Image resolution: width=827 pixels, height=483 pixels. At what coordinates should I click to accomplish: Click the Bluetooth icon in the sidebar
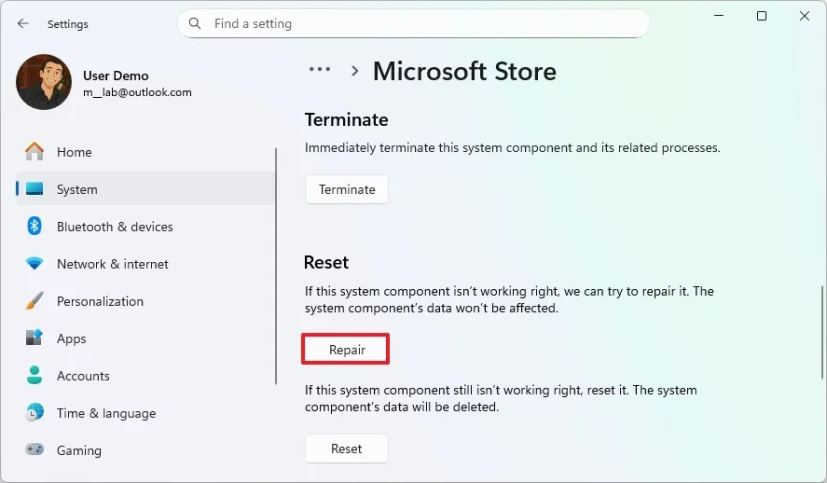(35, 226)
